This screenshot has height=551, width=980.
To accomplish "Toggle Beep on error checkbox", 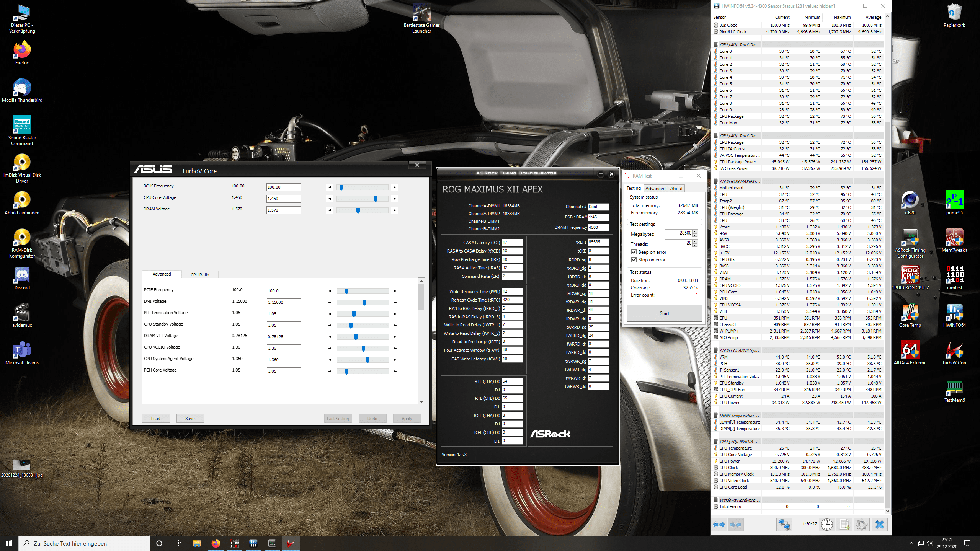I will 634,252.
